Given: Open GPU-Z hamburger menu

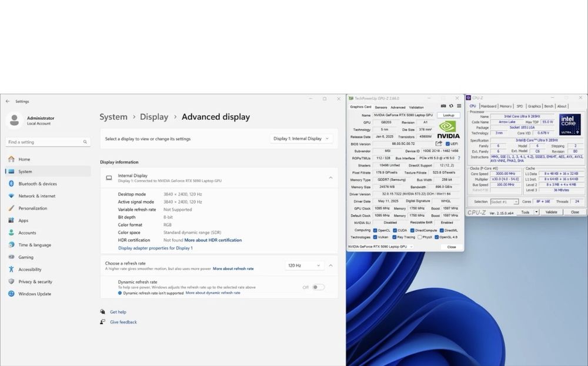Looking at the screenshot, I should 459,106.
